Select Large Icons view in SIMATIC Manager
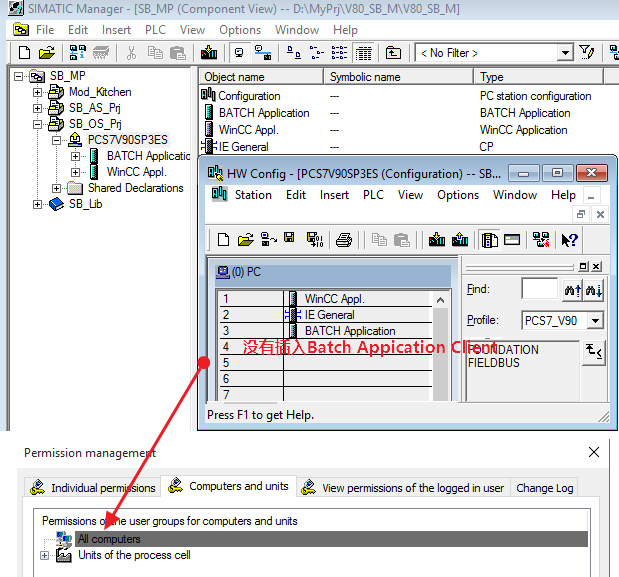This screenshot has width=619, height=577. click(x=293, y=52)
